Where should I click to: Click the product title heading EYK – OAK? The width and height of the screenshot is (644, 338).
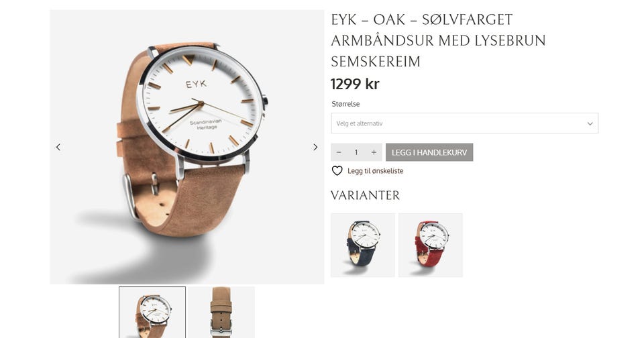click(438, 41)
